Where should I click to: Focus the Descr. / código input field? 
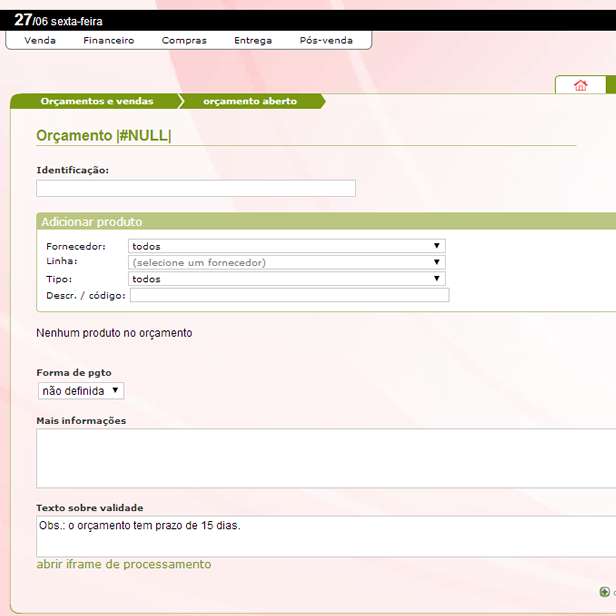click(x=289, y=295)
